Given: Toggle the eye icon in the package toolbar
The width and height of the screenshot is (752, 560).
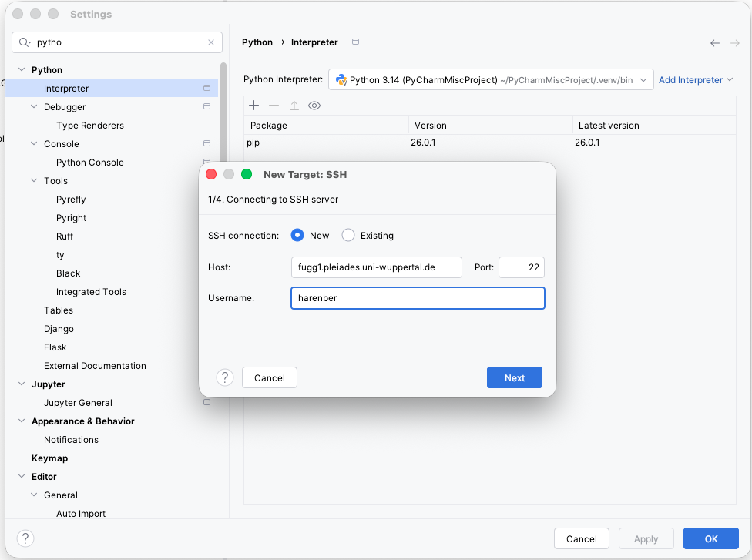Looking at the screenshot, I should (314, 105).
